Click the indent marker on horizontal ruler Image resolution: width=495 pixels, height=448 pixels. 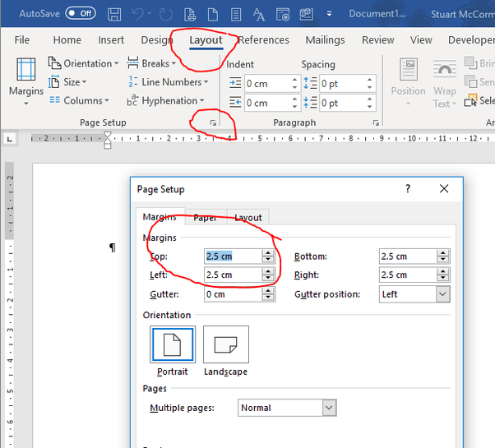108,140
